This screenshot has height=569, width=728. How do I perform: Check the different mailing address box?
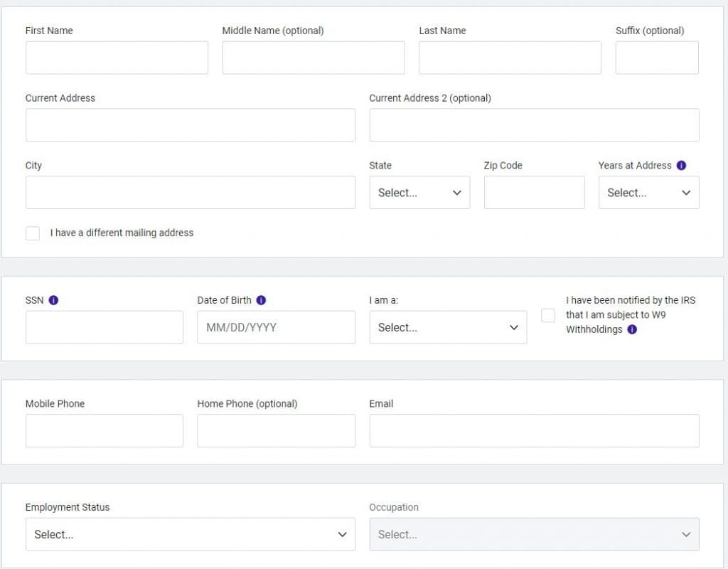click(x=33, y=233)
